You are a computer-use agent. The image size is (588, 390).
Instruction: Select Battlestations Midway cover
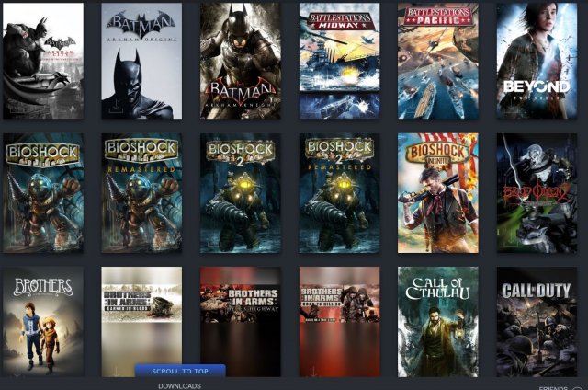[x=338, y=61]
